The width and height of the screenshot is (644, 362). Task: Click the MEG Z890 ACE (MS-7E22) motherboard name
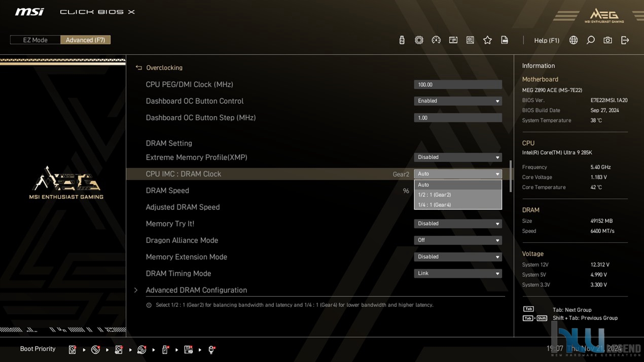coord(552,90)
